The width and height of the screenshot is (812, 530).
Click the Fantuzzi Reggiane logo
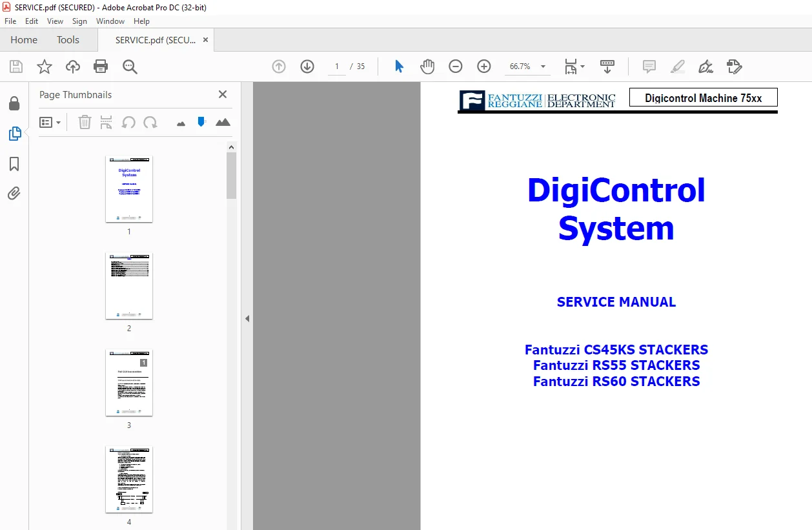coord(537,101)
